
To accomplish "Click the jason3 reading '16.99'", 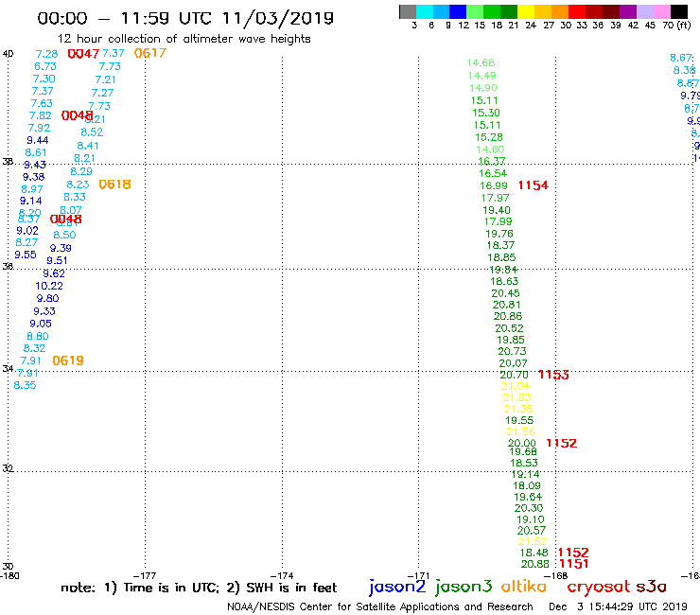I will coord(493,185).
